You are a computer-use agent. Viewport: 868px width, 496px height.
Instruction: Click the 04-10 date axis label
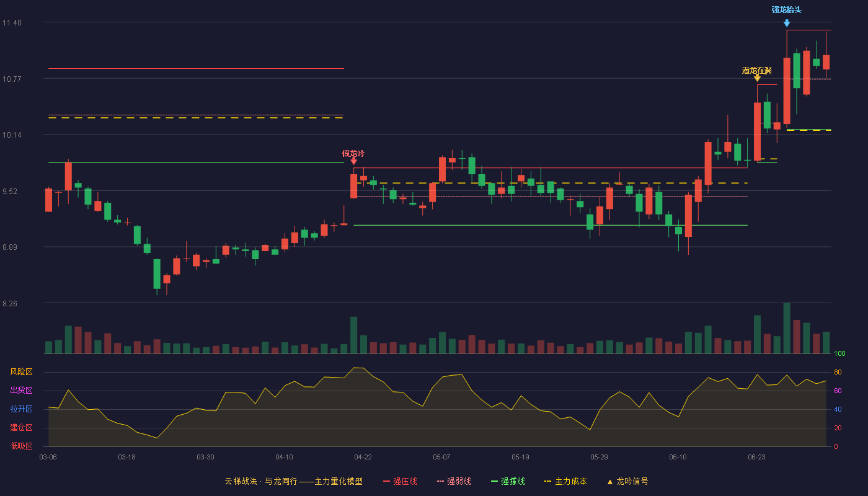point(284,457)
